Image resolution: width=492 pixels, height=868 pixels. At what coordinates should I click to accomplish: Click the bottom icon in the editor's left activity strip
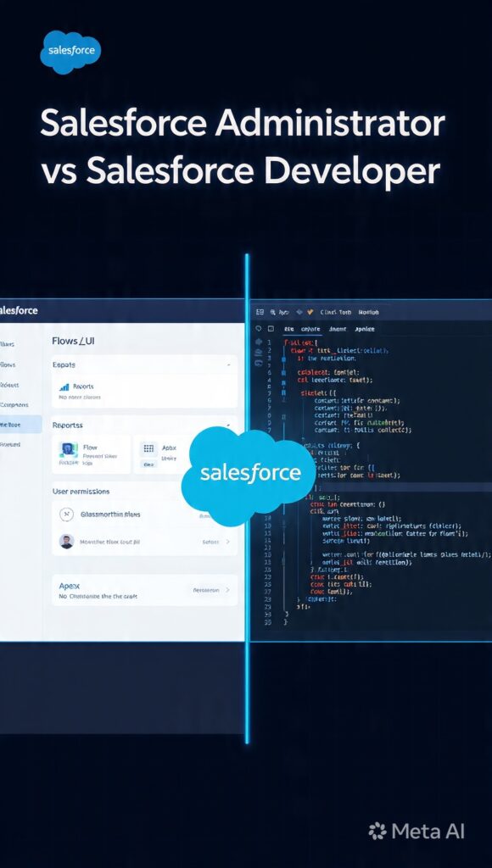click(258, 362)
